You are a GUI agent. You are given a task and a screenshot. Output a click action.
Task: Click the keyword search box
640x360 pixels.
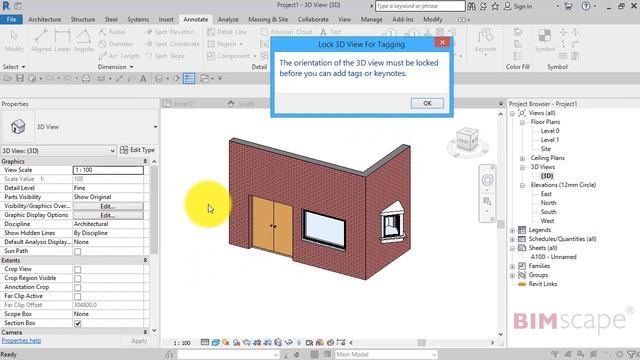(420, 6)
